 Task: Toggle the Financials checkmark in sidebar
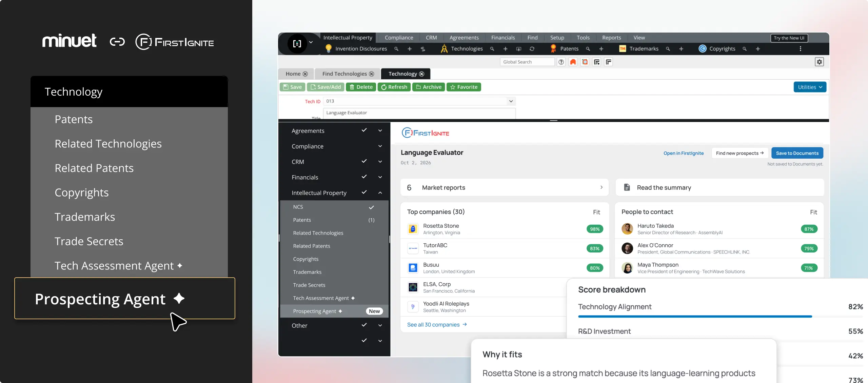[x=364, y=177]
